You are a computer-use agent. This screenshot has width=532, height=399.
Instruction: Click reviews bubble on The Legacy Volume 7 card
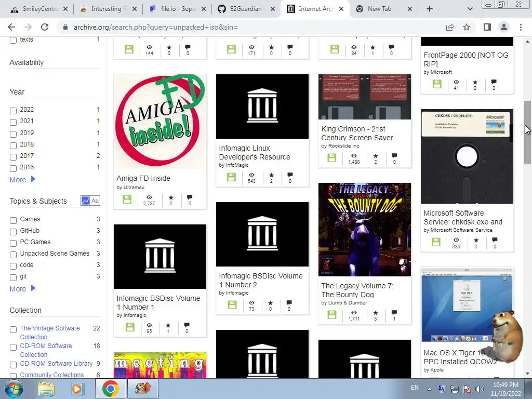[394, 312]
